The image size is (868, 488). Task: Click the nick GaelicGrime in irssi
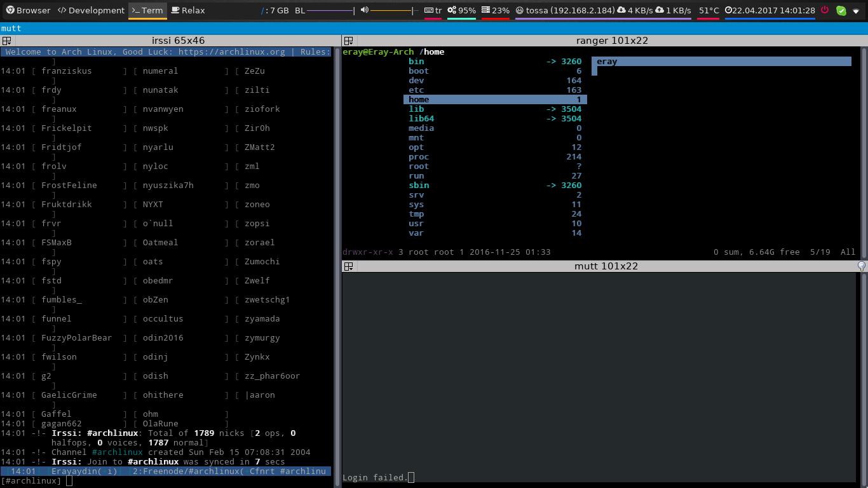click(x=69, y=395)
